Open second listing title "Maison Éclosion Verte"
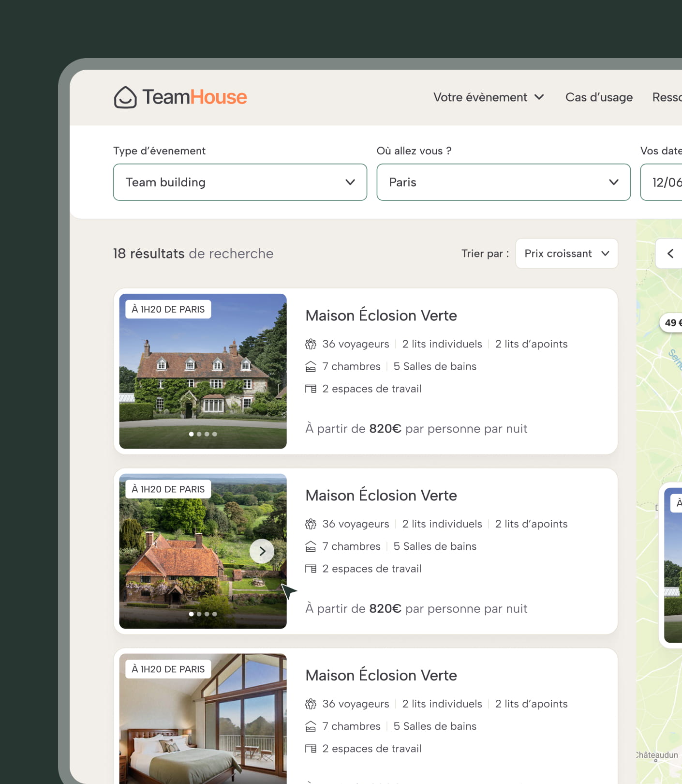 [381, 495]
